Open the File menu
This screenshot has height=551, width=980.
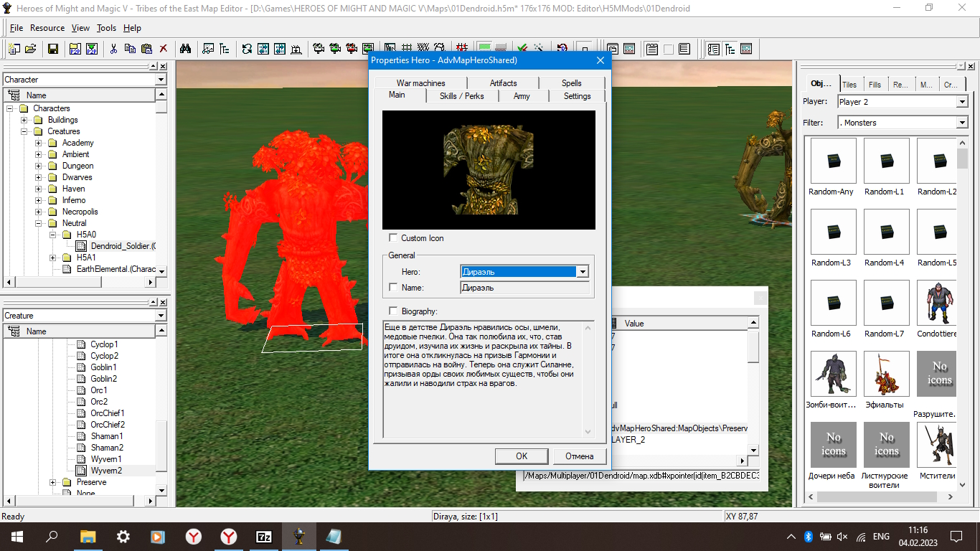[17, 28]
